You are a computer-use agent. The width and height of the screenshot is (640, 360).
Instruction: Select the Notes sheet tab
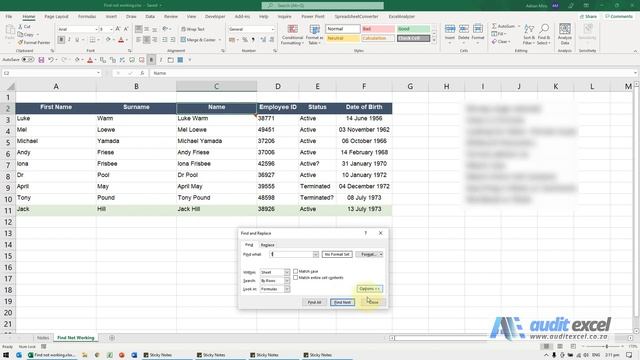click(43, 338)
